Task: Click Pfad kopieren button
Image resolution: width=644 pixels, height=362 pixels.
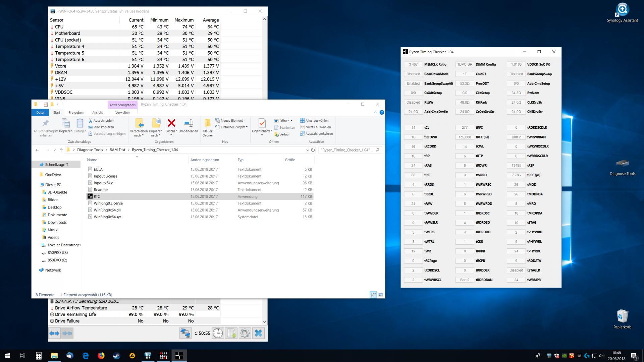Action: (x=101, y=127)
